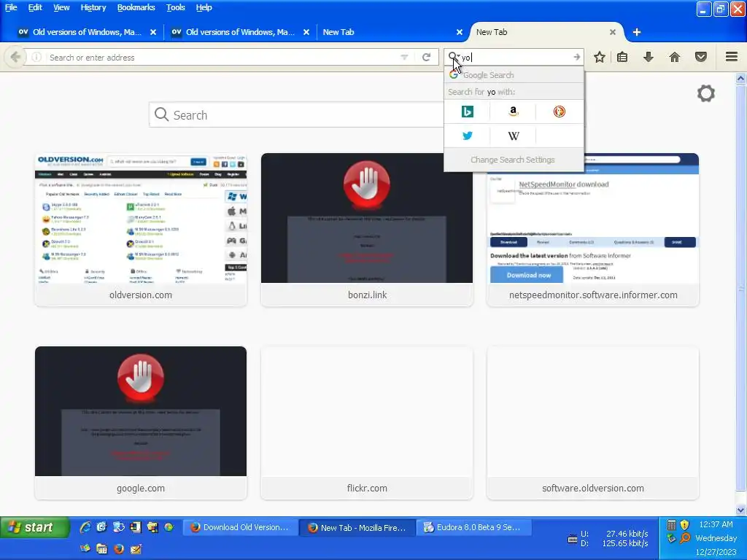
Task: Open a new tab with plus button
Action: point(636,32)
